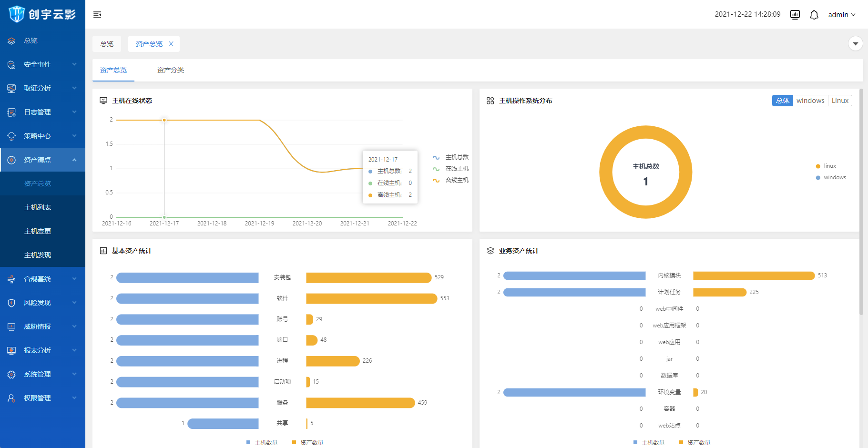Expand the 取证分析 menu chevron
868x448 pixels.
[74, 88]
